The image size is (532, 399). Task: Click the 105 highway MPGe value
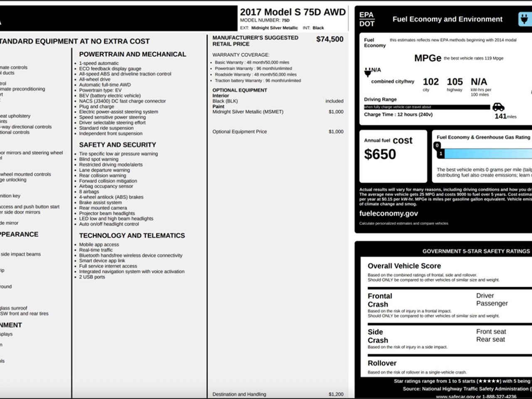click(455, 82)
